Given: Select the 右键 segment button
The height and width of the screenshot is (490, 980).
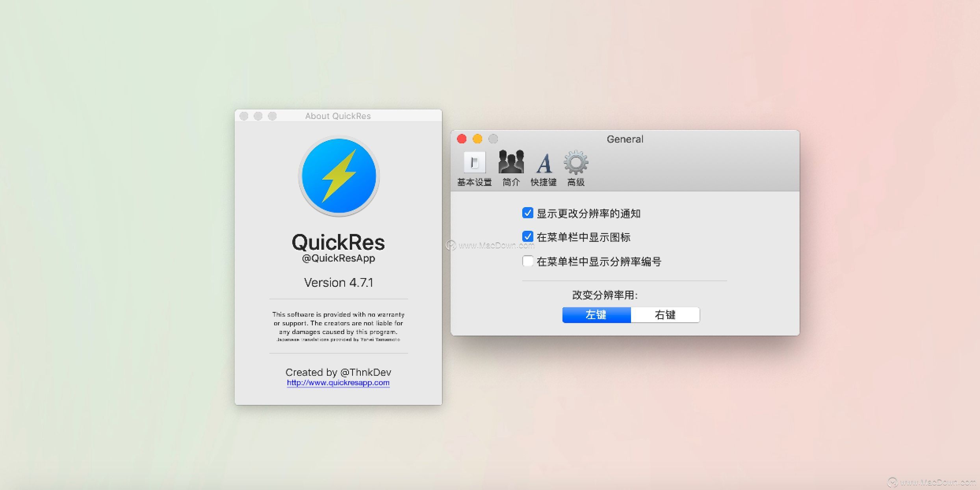Looking at the screenshot, I should click(665, 315).
